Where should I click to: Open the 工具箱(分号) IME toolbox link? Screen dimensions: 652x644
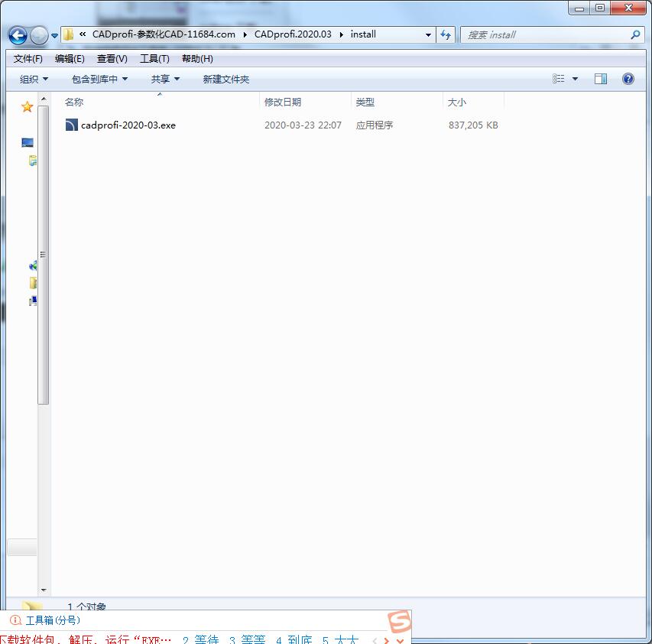(x=53, y=620)
